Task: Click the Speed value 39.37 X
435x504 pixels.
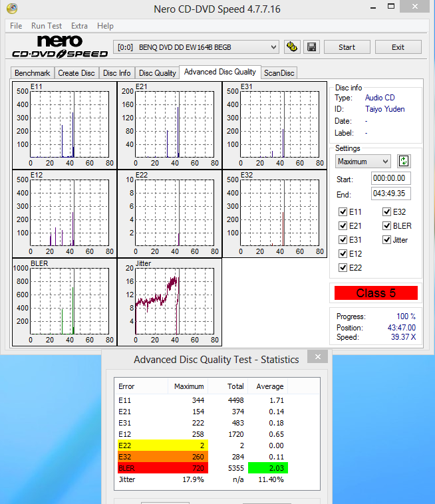Action: pos(403,337)
